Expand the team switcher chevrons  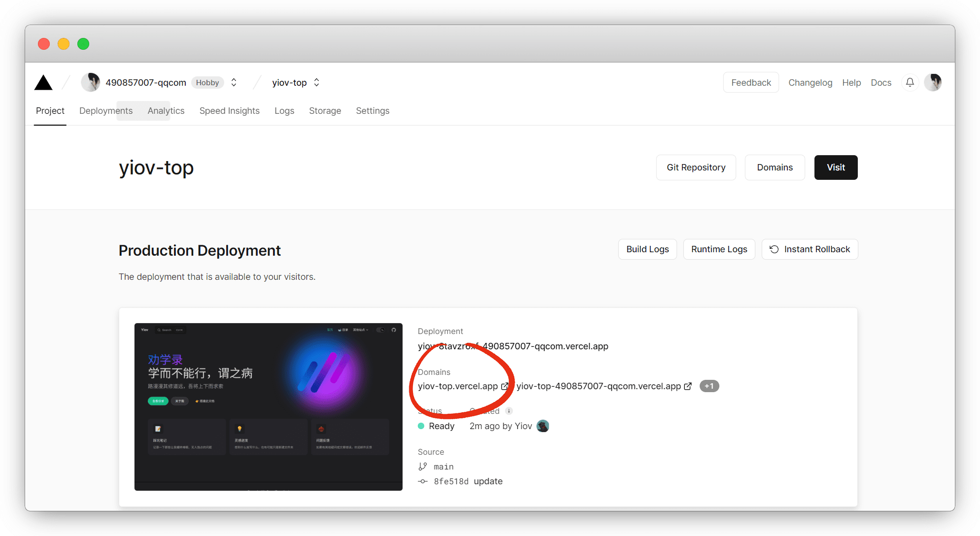coord(234,82)
